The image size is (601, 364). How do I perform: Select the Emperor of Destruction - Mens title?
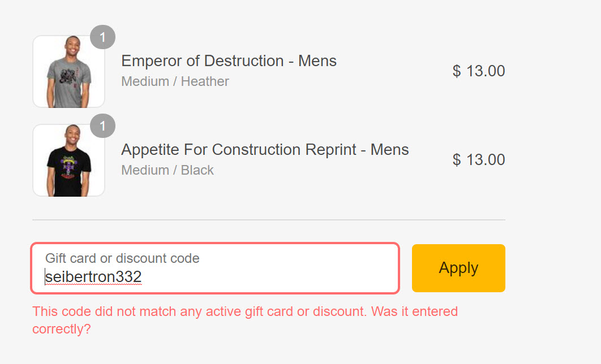point(229,61)
